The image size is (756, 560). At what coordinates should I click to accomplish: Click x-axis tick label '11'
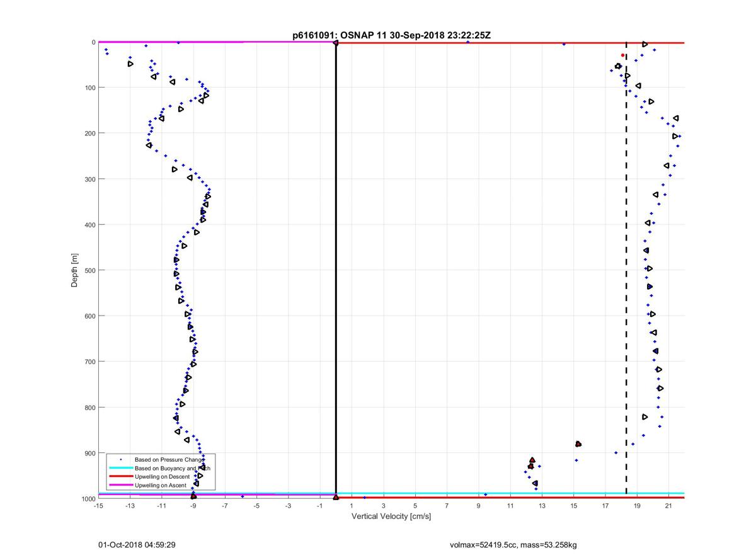[x=510, y=506]
